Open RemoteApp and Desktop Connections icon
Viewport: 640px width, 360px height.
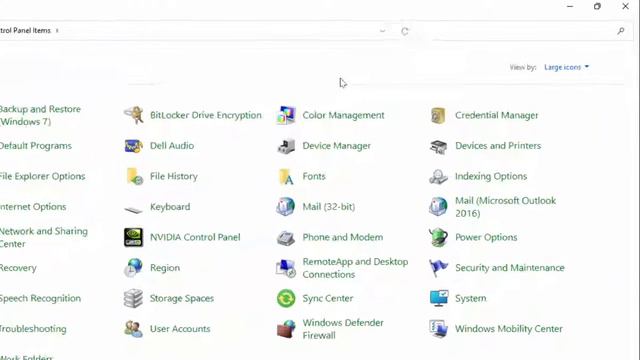(286, 268)
